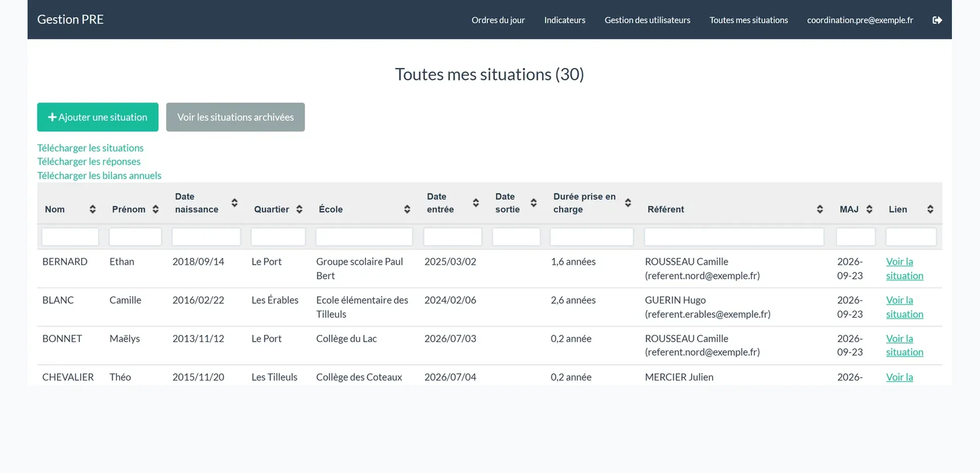
Task: Click Gestion PRE brand title
Action: point(70,19)
